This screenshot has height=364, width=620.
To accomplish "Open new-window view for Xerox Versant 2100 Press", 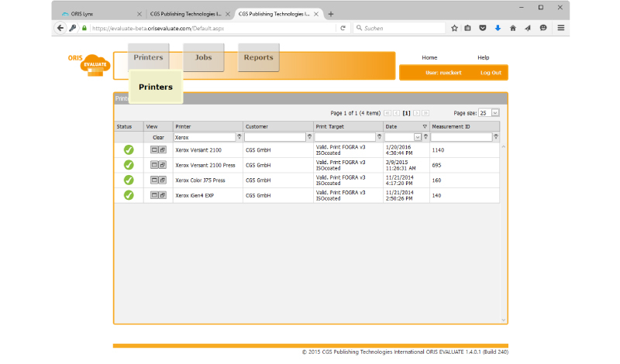I will [x=162, y=165].
